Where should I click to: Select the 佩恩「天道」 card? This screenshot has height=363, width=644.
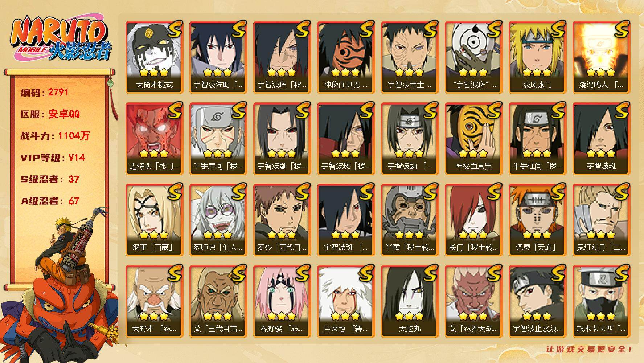tap(538, 220)
